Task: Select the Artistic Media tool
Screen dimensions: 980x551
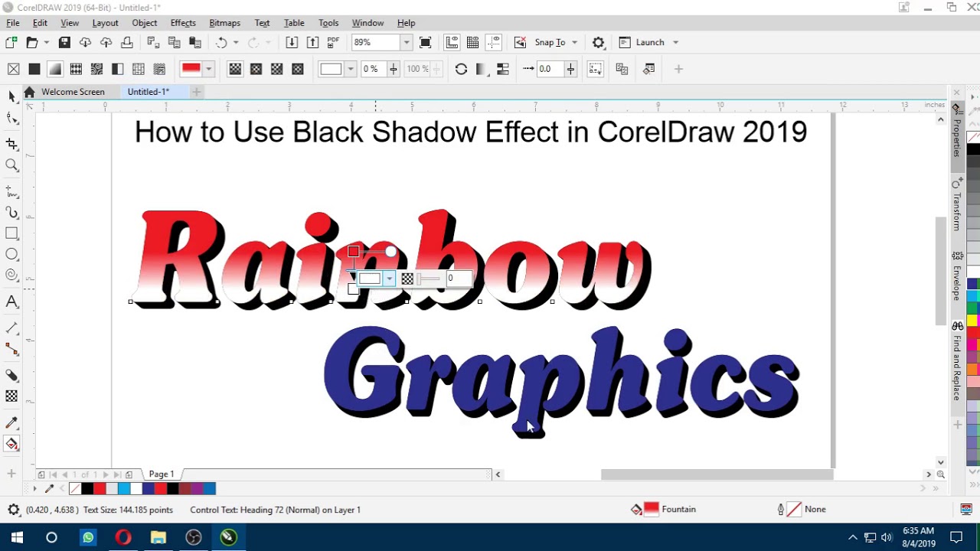Action: pos(11,212)
